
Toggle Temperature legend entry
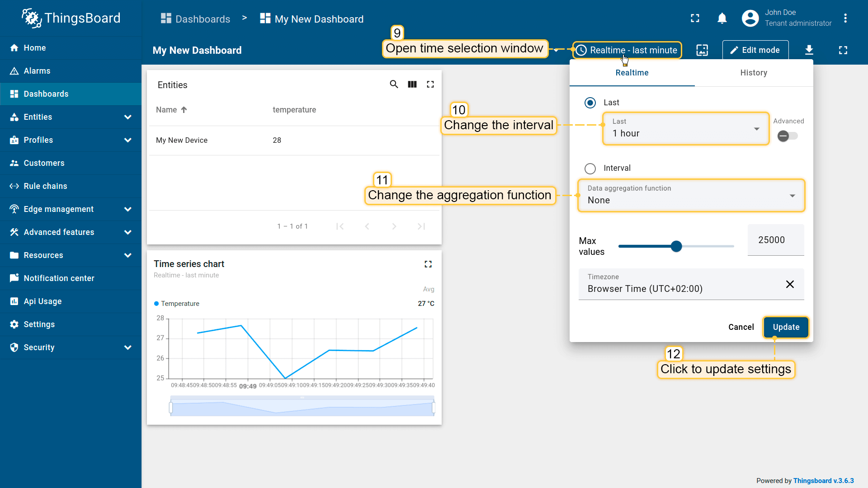click(x=177, y=304)
